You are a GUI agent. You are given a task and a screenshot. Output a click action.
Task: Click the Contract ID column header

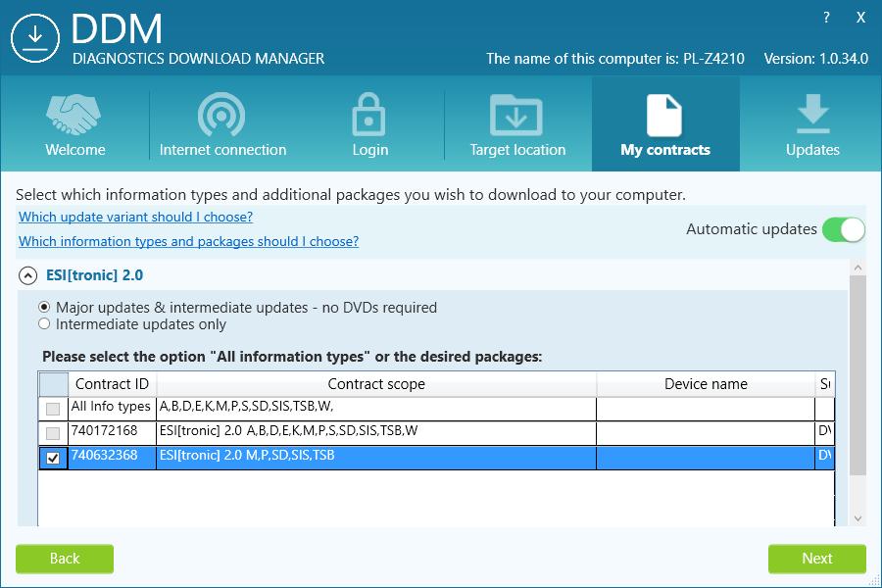pos(112,384)
